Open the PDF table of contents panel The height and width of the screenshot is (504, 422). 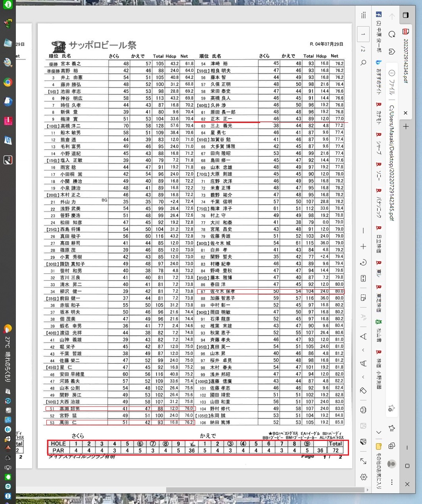point(363,15)
